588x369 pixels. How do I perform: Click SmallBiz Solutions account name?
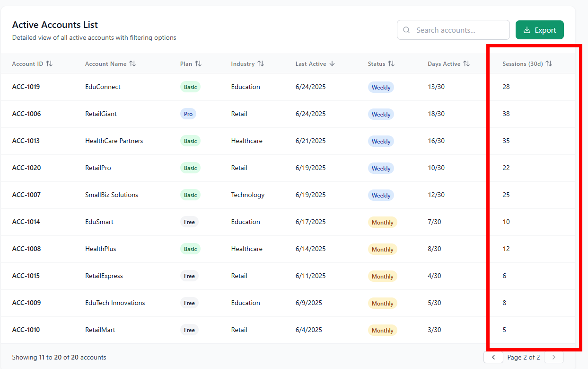click(112, 195)
